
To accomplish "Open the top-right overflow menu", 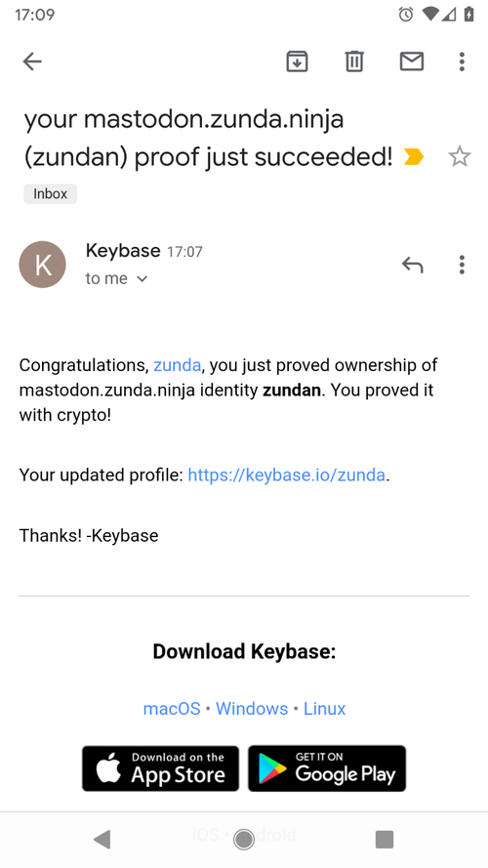I will tap(462, 62).
